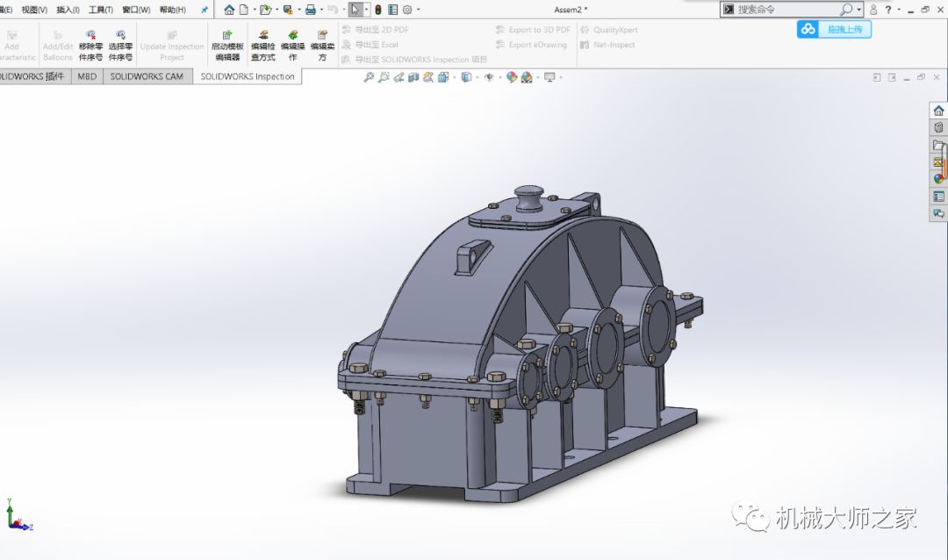Open Appearances color ball in task pane
Screen dimensions: 948x560
[938, 179]
